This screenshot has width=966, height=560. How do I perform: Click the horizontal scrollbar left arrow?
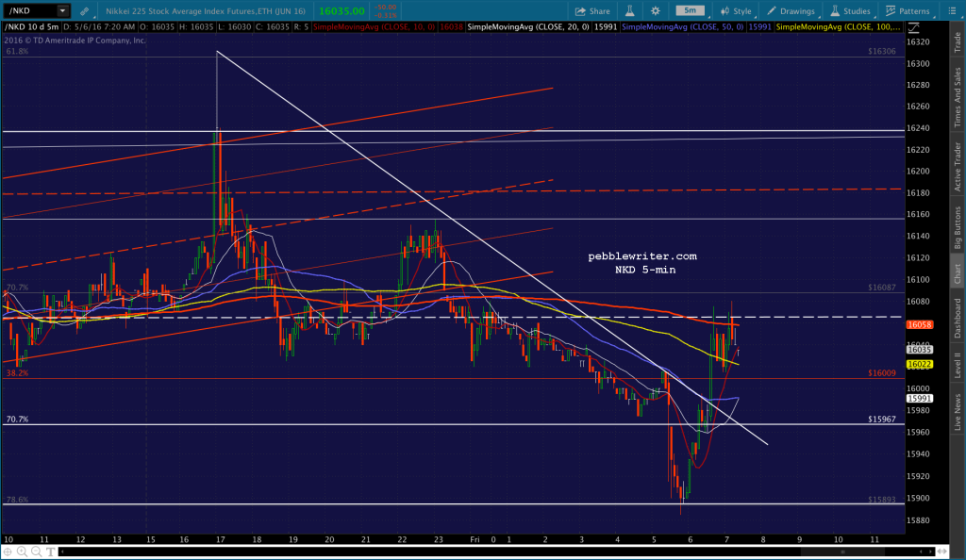tap(63, 552)
